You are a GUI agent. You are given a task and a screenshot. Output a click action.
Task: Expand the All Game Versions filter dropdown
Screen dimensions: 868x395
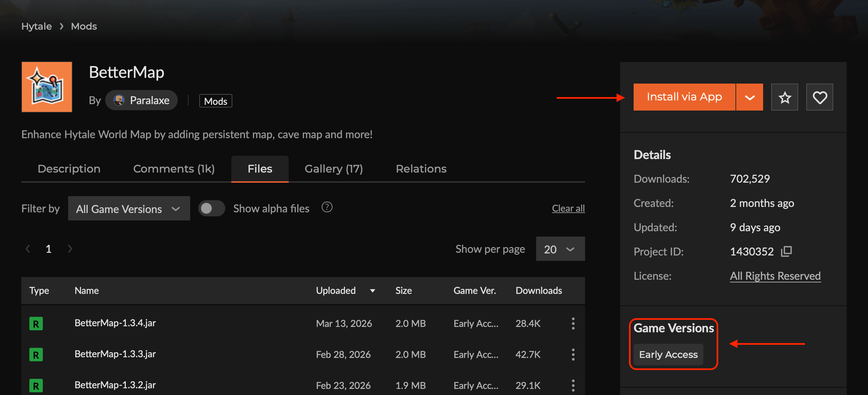click(x=129, y=209)
